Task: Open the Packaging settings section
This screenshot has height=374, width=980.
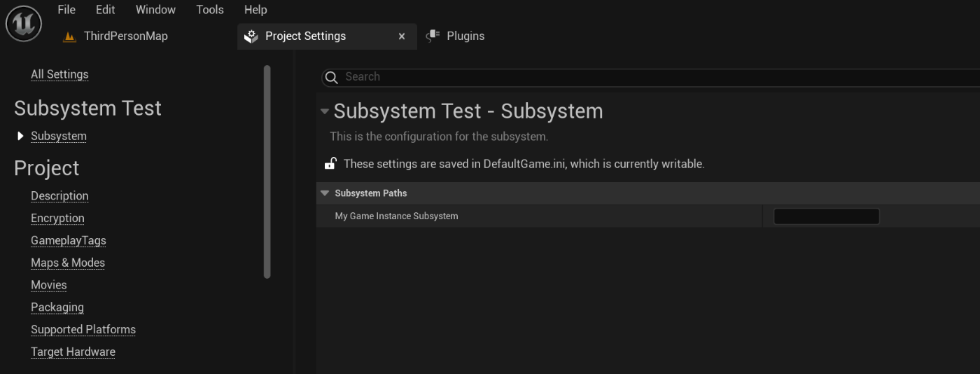Action: (x=57, y=307)
